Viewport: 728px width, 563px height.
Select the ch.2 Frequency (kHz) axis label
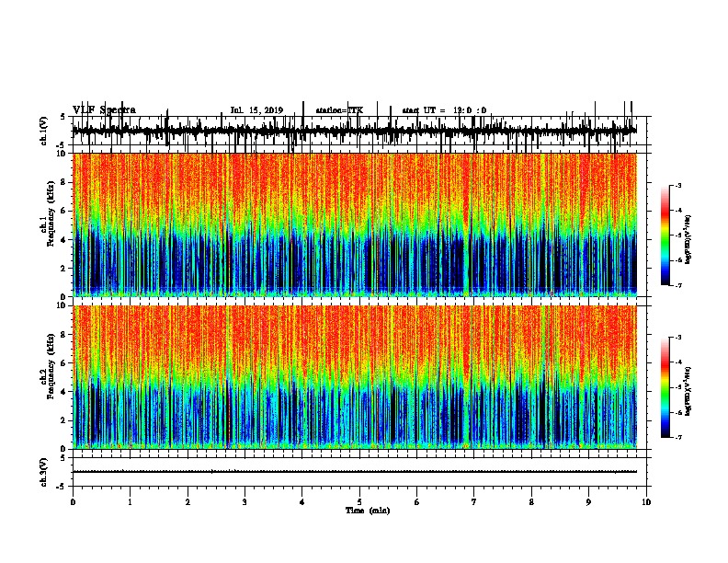(x=51, y=366)
